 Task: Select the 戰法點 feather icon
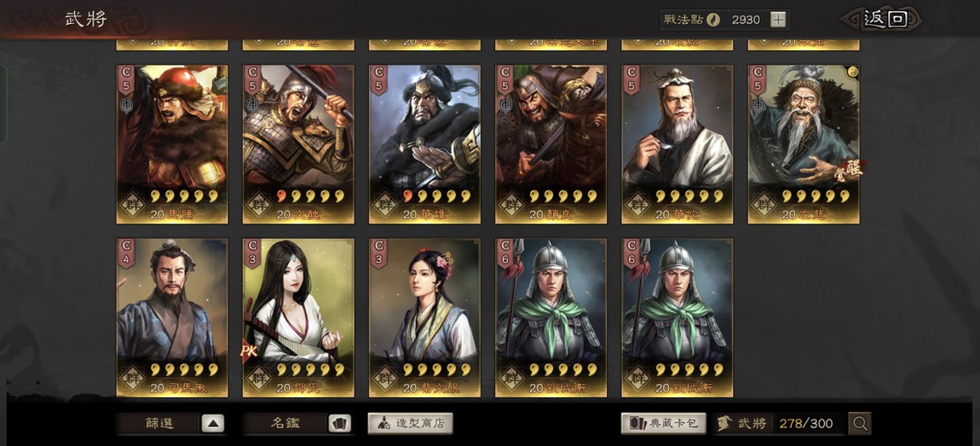714,20
